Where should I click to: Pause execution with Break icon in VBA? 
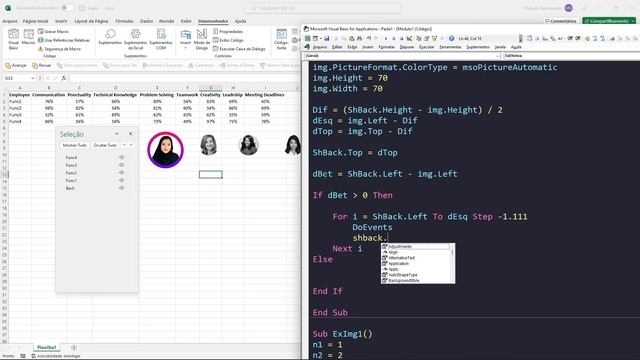point(394,38)
